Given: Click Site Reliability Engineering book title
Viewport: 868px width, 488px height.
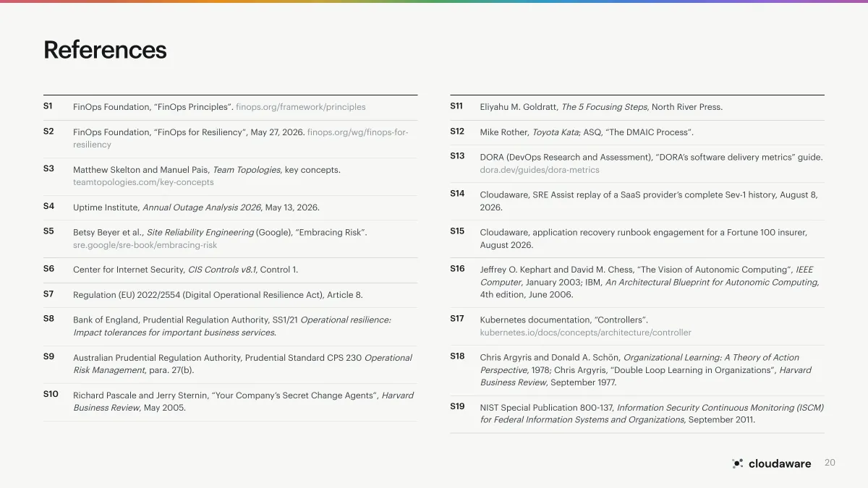Looking at the screenshot, I should point(200,233).
